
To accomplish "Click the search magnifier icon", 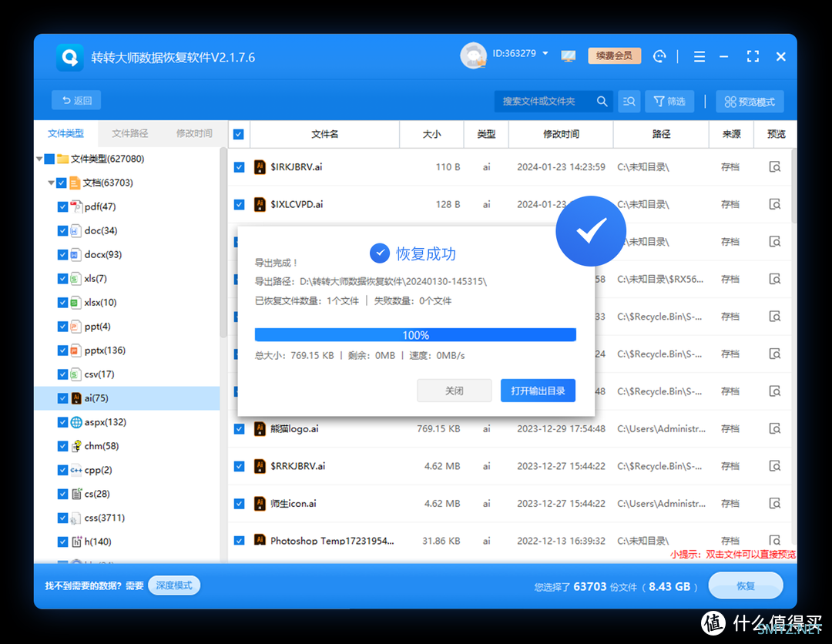I will [602, 101].
